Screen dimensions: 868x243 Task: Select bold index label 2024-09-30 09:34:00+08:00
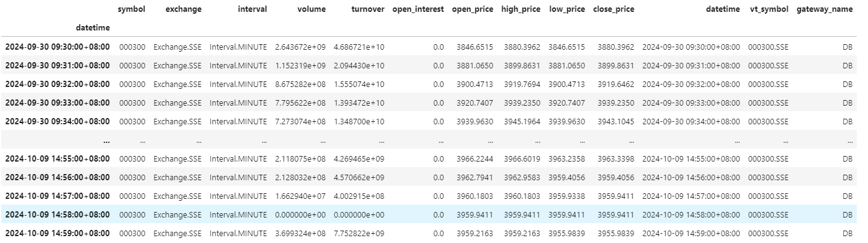click(x=58, y=121)
